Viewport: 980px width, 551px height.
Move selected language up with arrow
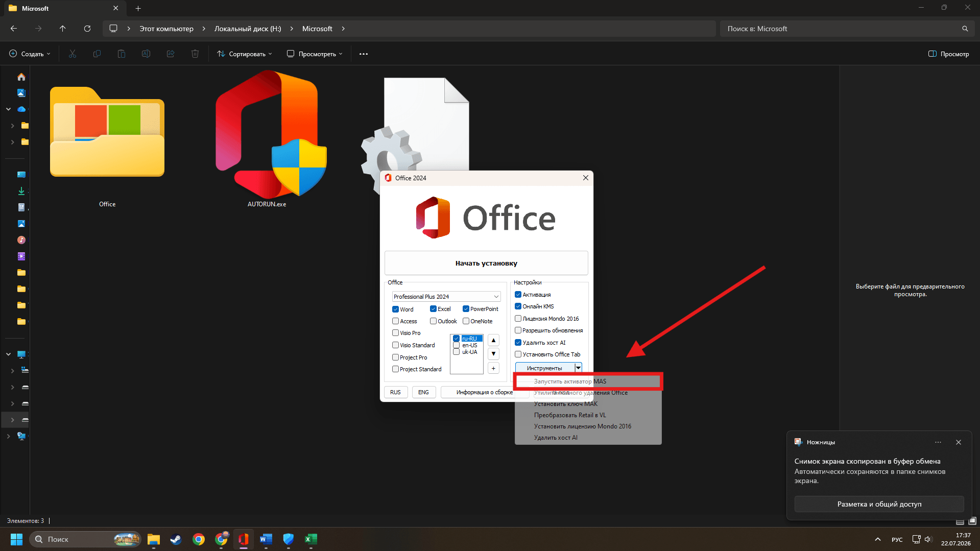coord(493,340)
